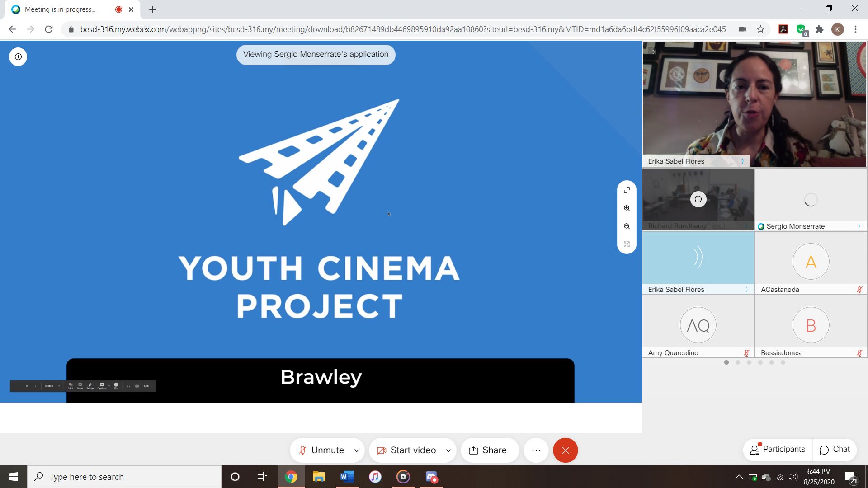Select Richard Rundhaug host tile

pyautogui.click(x=698, y=199)
